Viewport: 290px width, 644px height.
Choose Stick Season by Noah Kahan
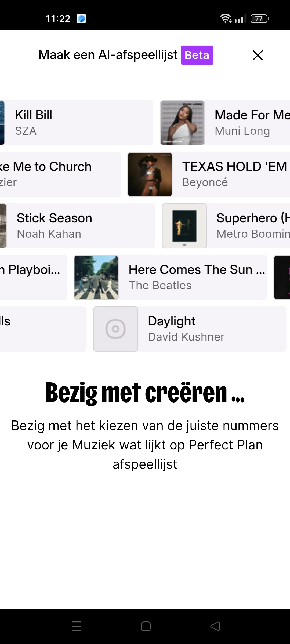78,226
